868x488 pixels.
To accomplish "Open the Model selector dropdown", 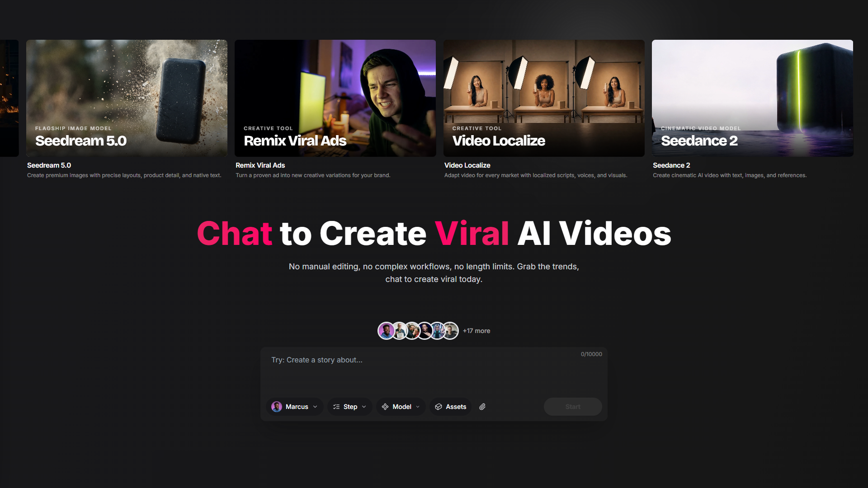I will click(x=401, y=407).
